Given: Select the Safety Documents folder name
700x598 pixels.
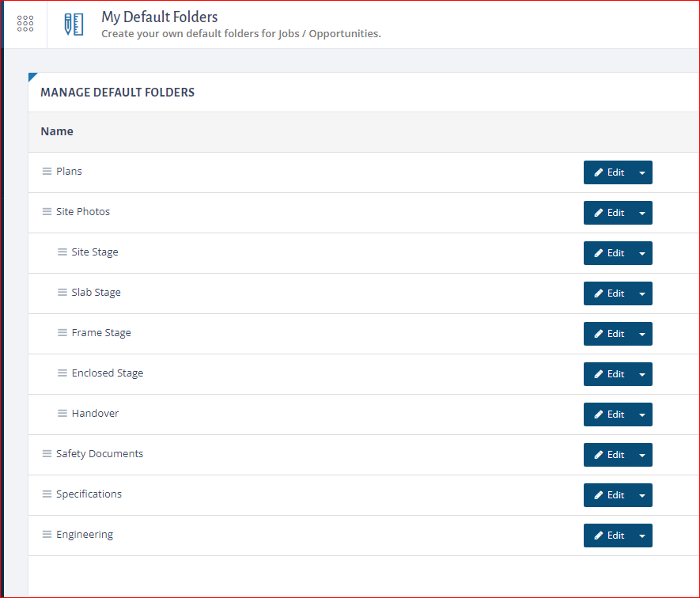Looking at the screenshot, I should pos(100,454).
